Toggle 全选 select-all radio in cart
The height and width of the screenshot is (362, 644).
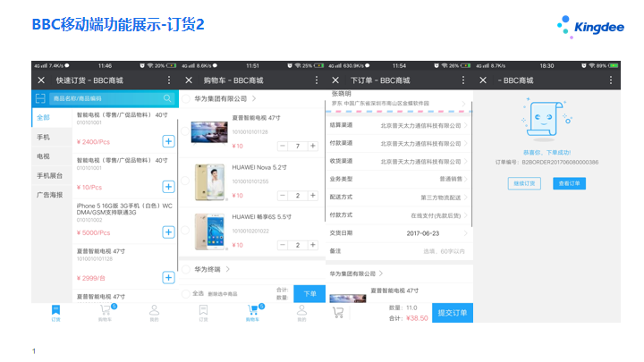click(186, 293)
